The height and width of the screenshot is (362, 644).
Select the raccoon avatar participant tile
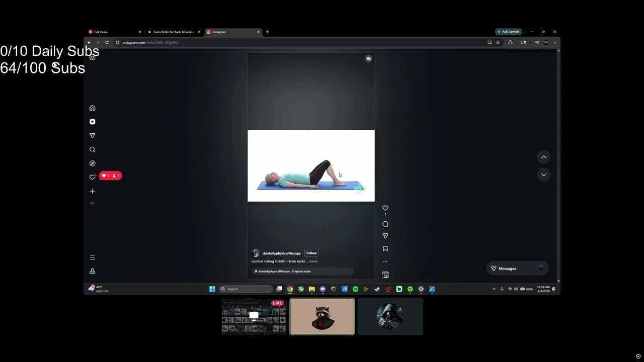pos(322,316)
